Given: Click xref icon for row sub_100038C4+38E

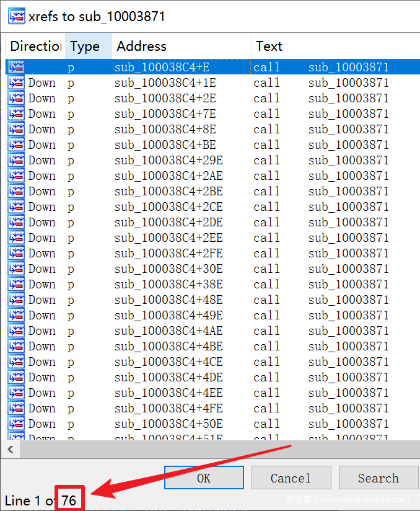Looking at the screenshot, I should click(x=17, y=284).
